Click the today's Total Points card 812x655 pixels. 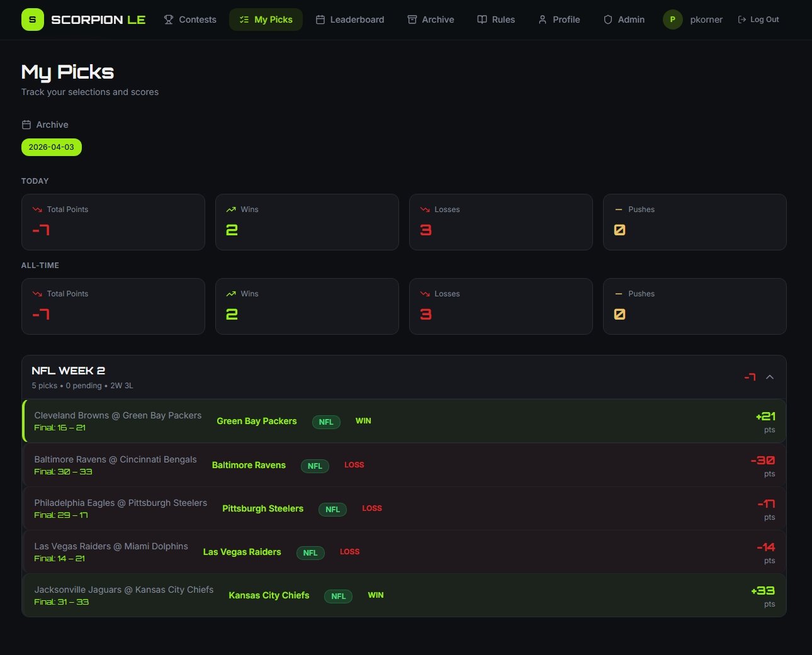[x=113, y=222]
